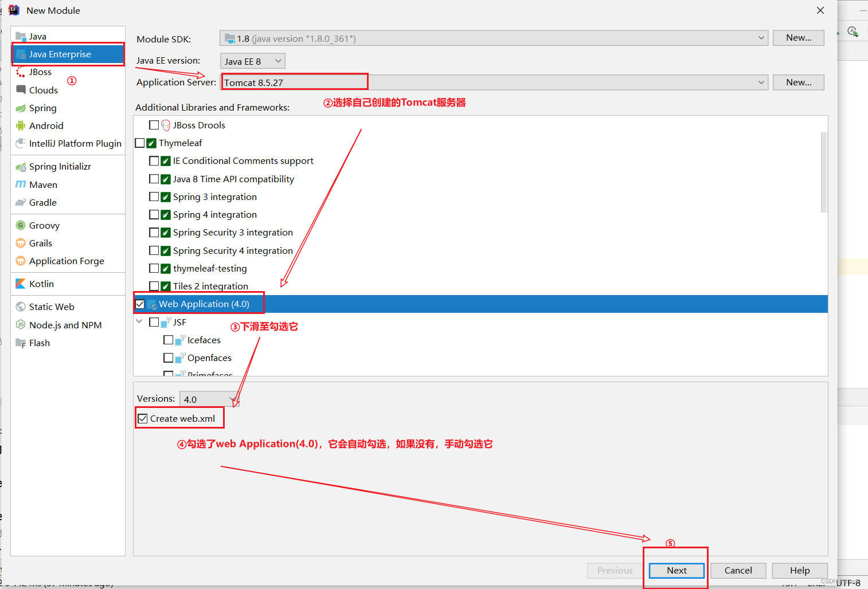Click the JBoss Drools framework icon
This screenshot has width=868, height=589.
(x=166, y=125)
